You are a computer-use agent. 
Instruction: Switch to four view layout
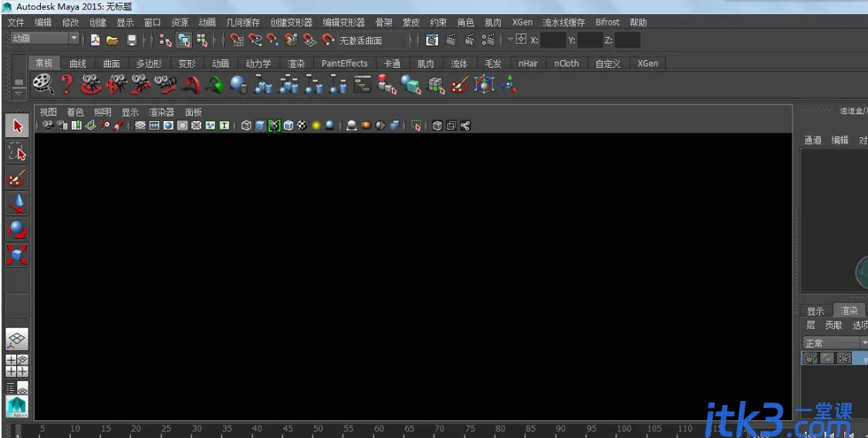click(x=17, y=366)
